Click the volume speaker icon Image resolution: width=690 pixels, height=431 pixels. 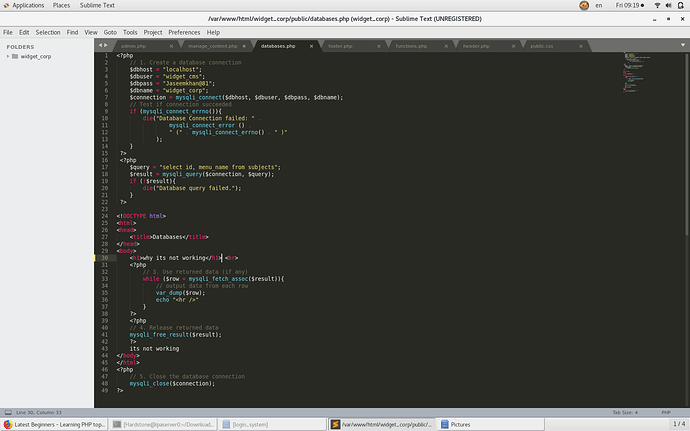(x=668, y=5)
